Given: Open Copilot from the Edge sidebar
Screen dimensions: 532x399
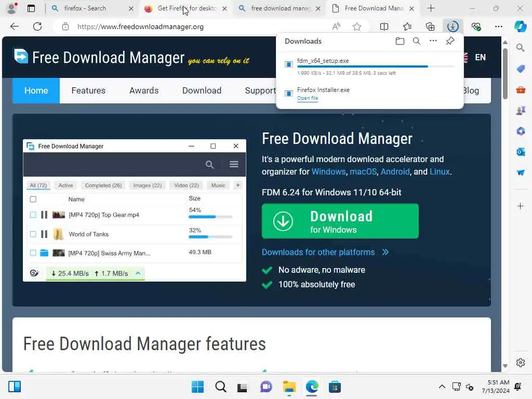Looking at the screenshot, I should pos(520,26).
